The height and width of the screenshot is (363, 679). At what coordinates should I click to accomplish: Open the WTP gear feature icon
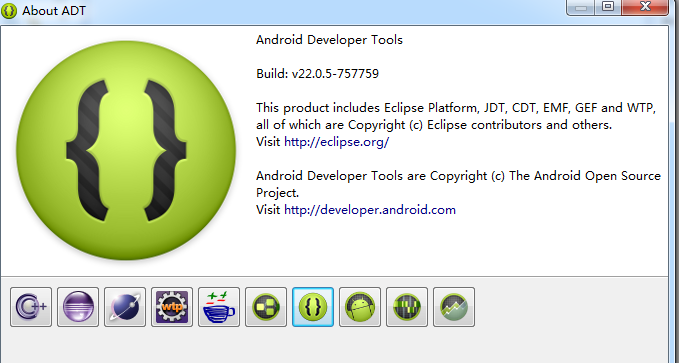pyautogui.click(x=172, y=307)
